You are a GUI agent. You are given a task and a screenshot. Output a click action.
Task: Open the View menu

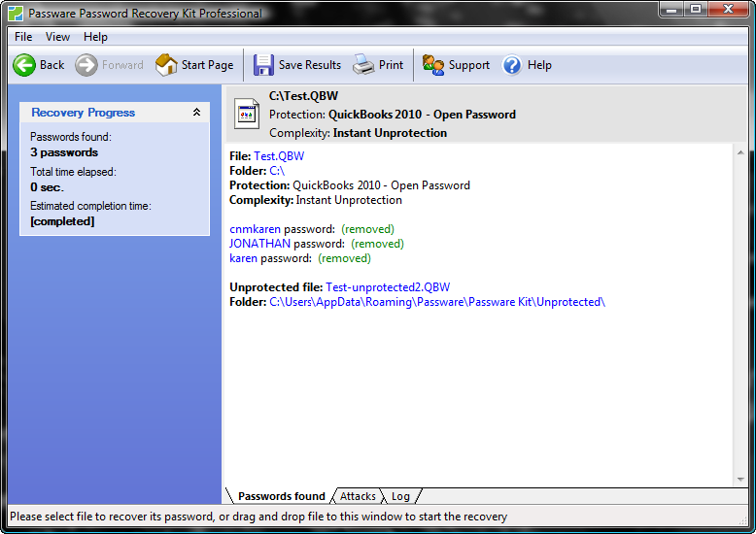point(57,37)
